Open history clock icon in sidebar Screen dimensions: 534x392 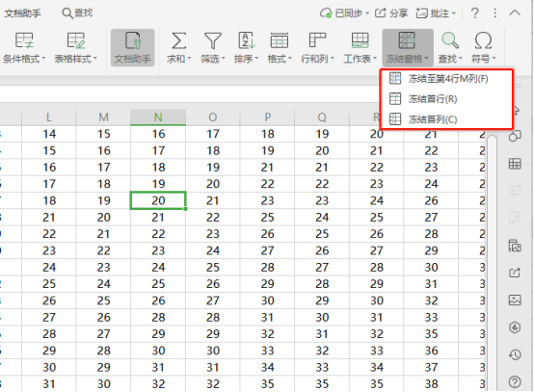(x=515, y=354)
